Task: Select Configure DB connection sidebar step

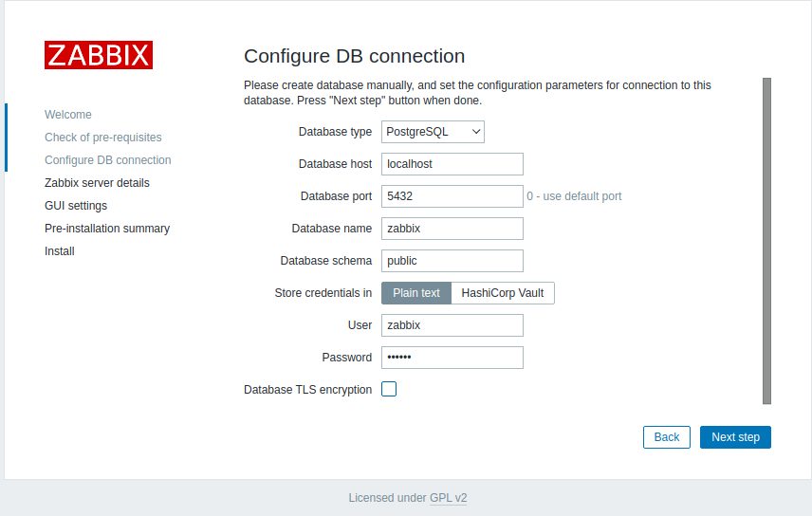Action: [108, 160]
